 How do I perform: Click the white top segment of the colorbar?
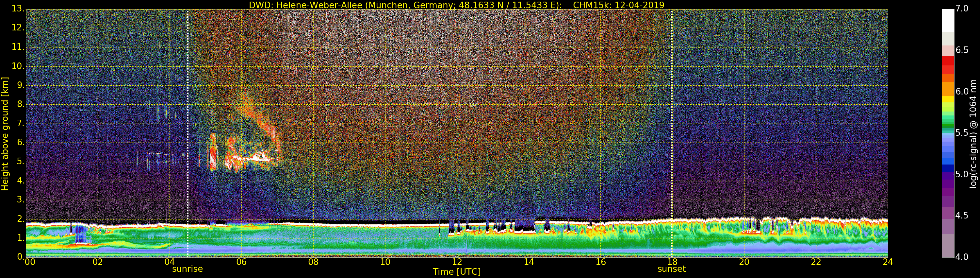(x=948, y=20)
